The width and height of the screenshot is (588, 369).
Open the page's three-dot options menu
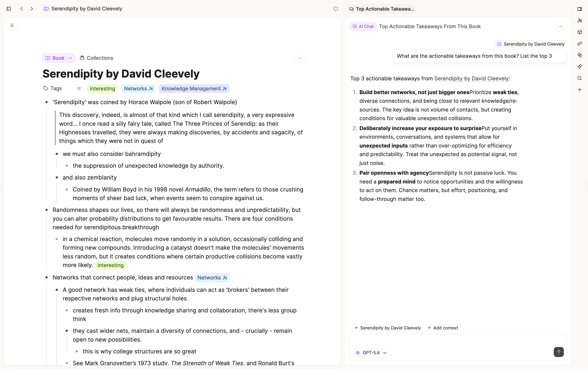click(x=300, y=58)
